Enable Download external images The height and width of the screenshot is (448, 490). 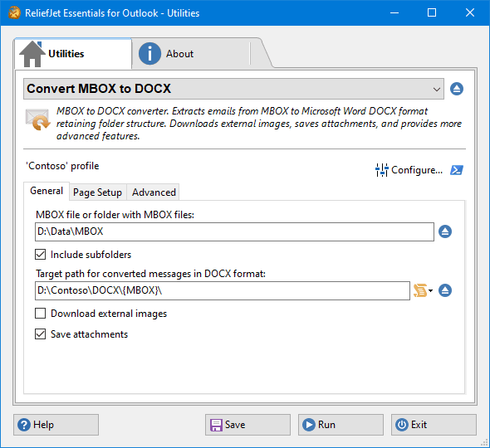coord(41,313)
